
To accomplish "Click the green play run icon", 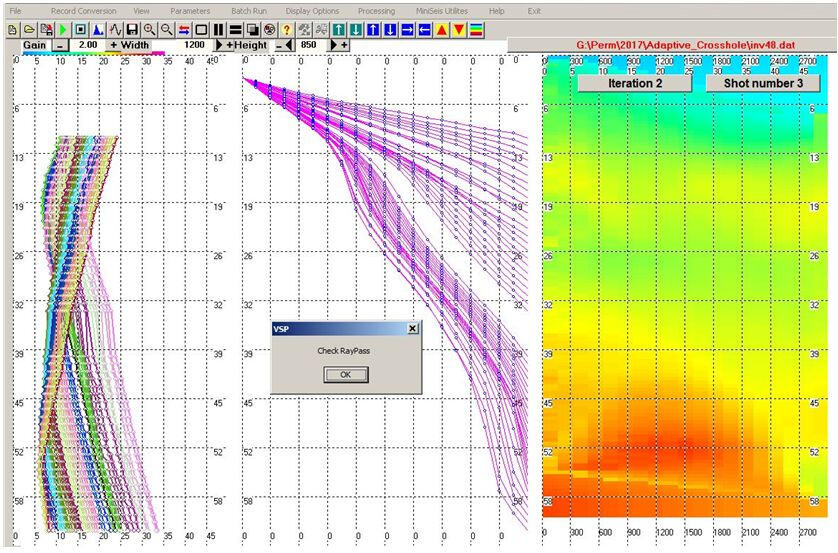I will click(63, 30).
